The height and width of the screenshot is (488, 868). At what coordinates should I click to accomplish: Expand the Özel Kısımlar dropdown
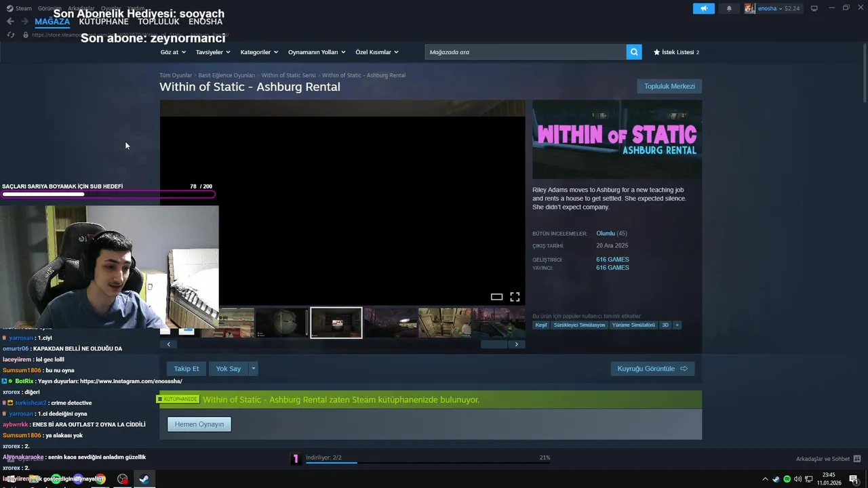coord(377,52)
